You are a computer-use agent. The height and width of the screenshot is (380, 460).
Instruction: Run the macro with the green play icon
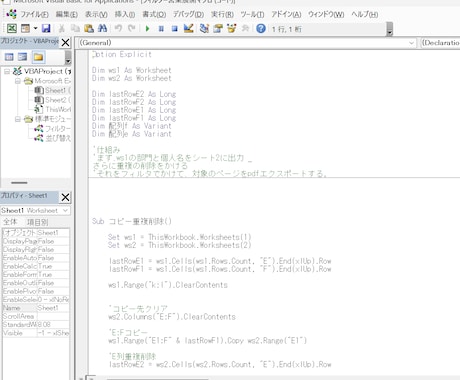coord(147,29)
